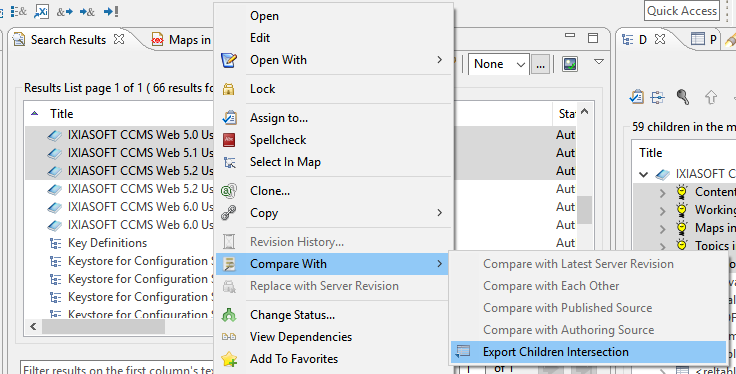Click the Clone icon in context menu
The width and height of the screenshot is (736, 374).
229,191
